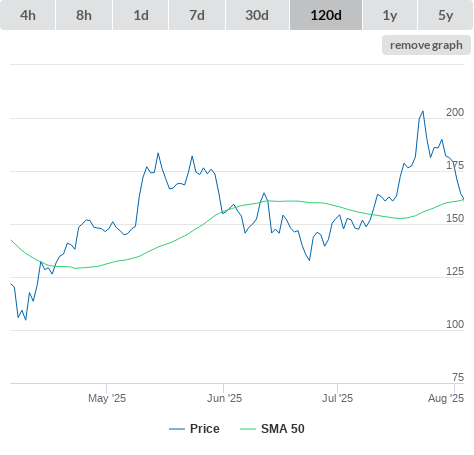This screenshot has width=474, height=455.
Task: Click the 100 price axis label
Action: [x=455, y=324]
